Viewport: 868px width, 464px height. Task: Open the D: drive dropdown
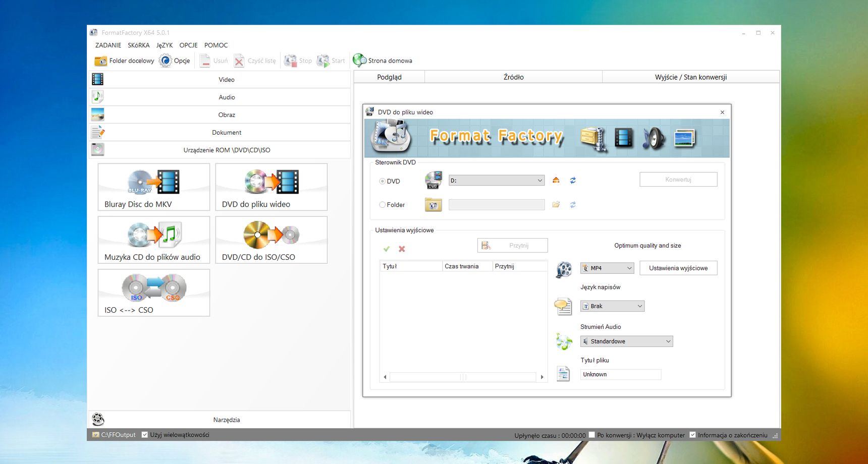click(x=497, y=180)
